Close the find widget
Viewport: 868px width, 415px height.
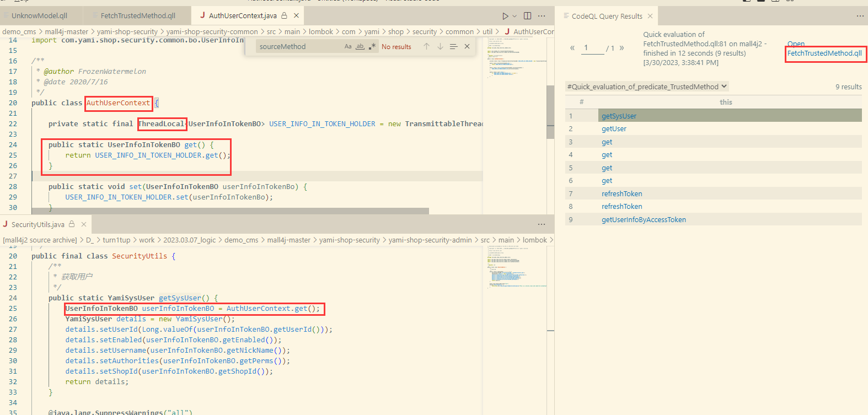click(x=467, y=47)
